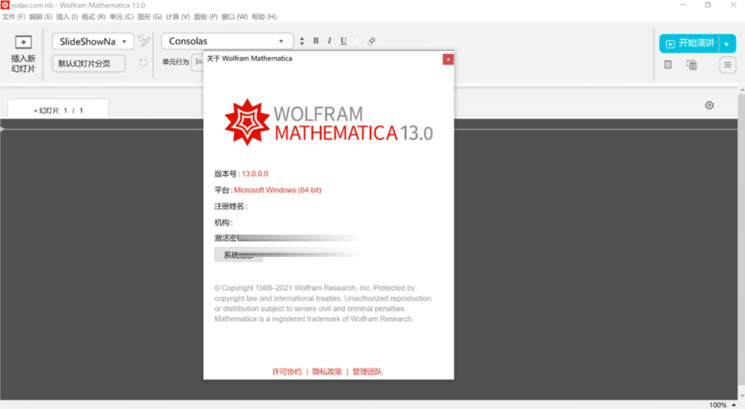Viewport: 745px width, 409px height.
Task: Close the About Wolfram Mathematica dialog
Action: [x=448, y=59]
